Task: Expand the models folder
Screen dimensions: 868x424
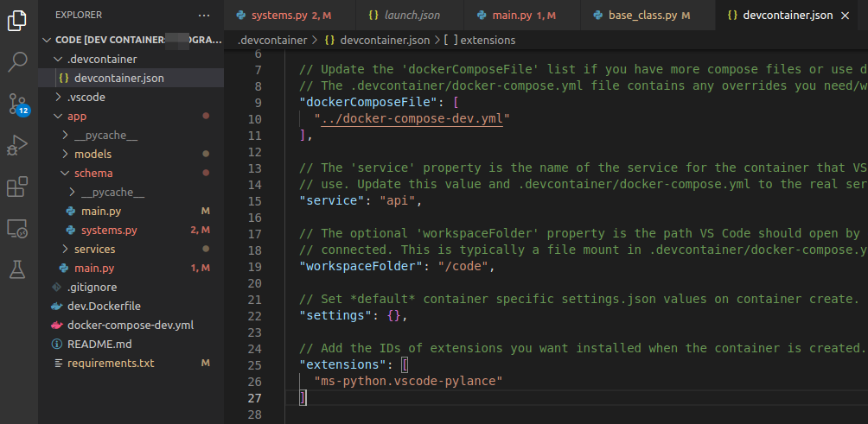Action: tap(65, 155)
